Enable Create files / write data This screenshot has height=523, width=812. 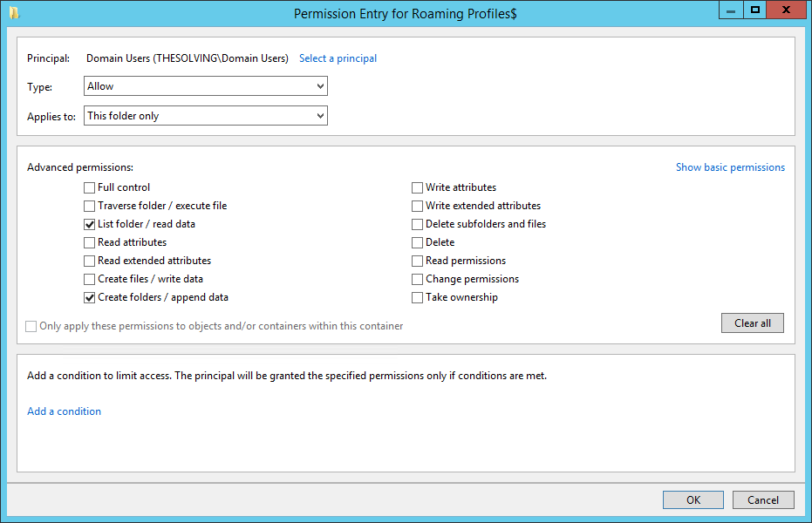pos(90,279)
